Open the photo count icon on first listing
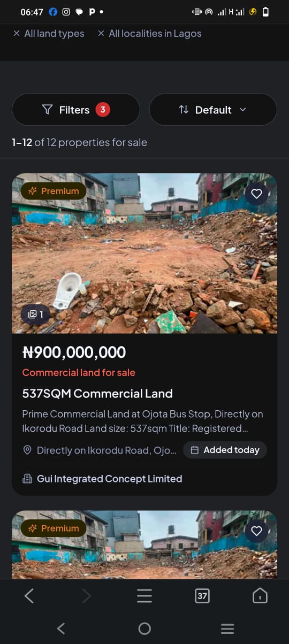Image resolution: width=289 pixels, height=644 pixels. point(35,315)
